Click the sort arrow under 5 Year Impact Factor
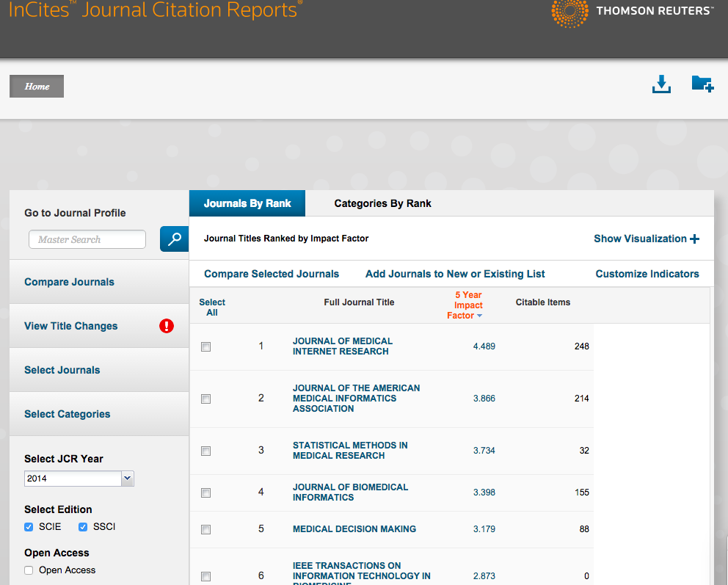728x585 pixels. [479, 316]
